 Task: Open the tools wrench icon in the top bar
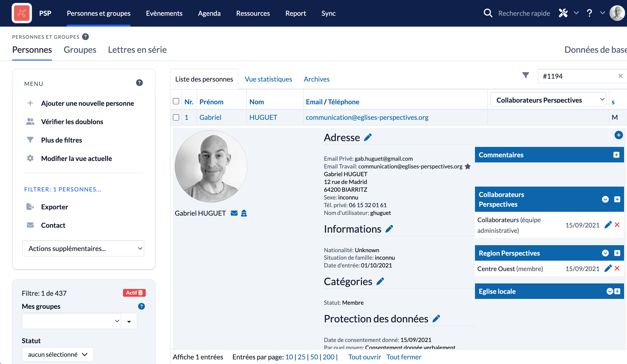pyautogui.click(x=563, y=13)
